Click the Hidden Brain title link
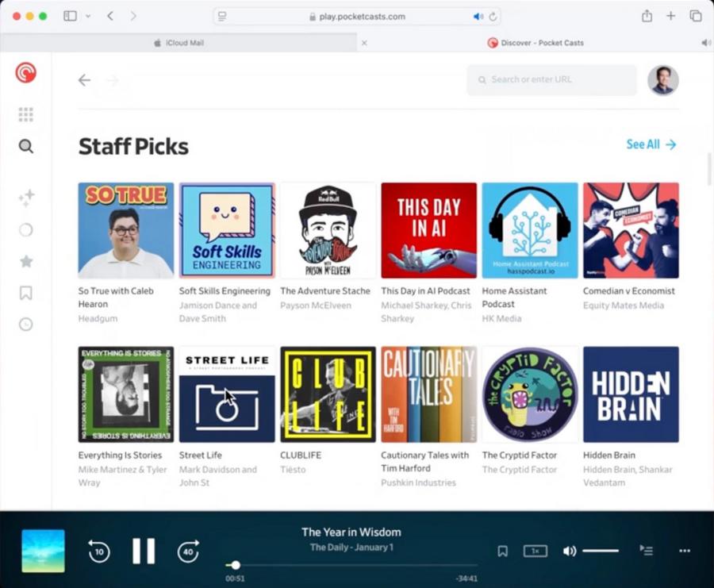 click(x=608, y=455)
